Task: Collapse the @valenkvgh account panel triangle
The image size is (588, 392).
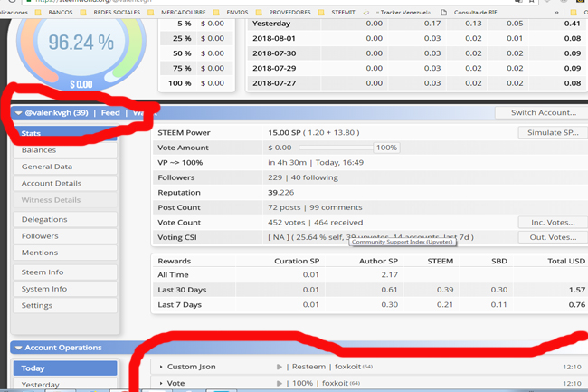Action: 18,113
